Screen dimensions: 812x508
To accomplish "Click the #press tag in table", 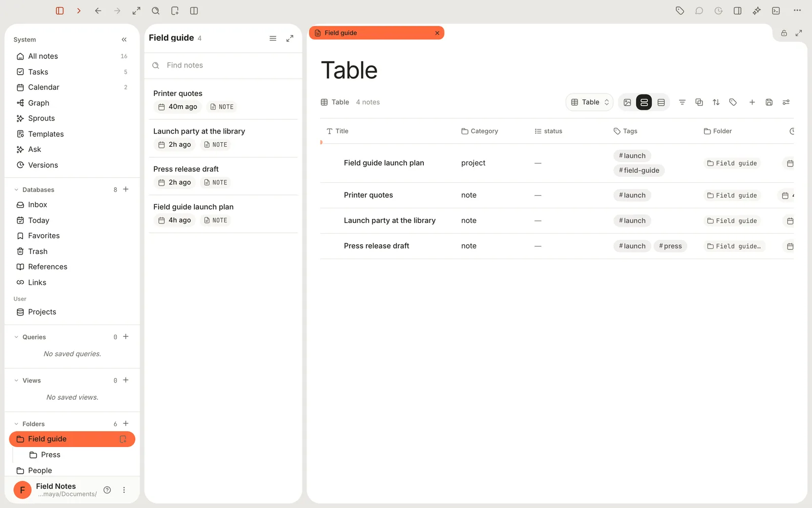I will point(670,246).
